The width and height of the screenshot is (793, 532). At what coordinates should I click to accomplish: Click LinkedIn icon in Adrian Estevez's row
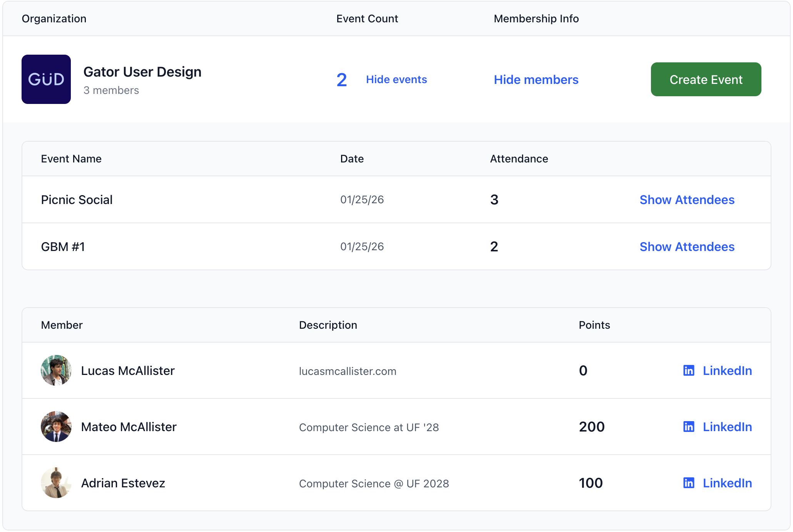click(689, 483)
